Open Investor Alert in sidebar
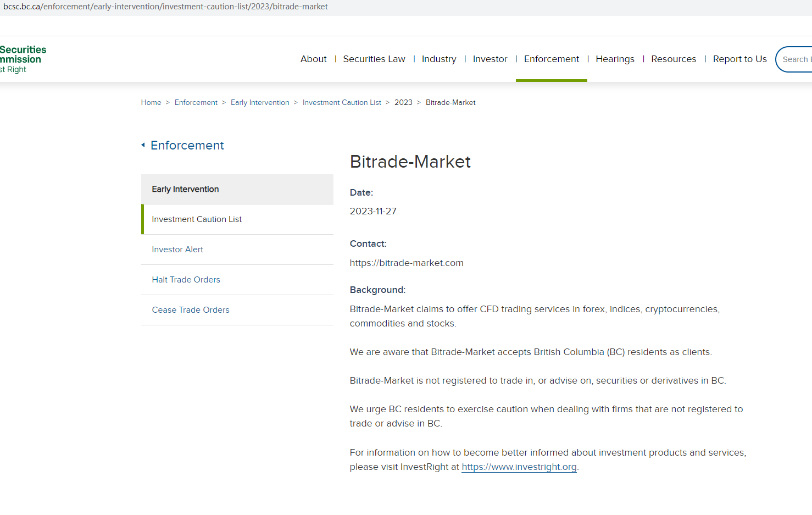 click(177, 250)
